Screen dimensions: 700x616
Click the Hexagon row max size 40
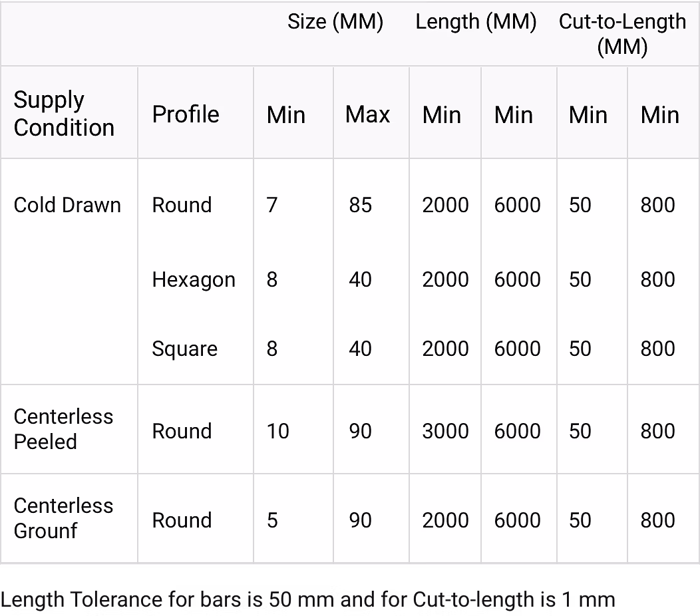click(x=360, y=279)
